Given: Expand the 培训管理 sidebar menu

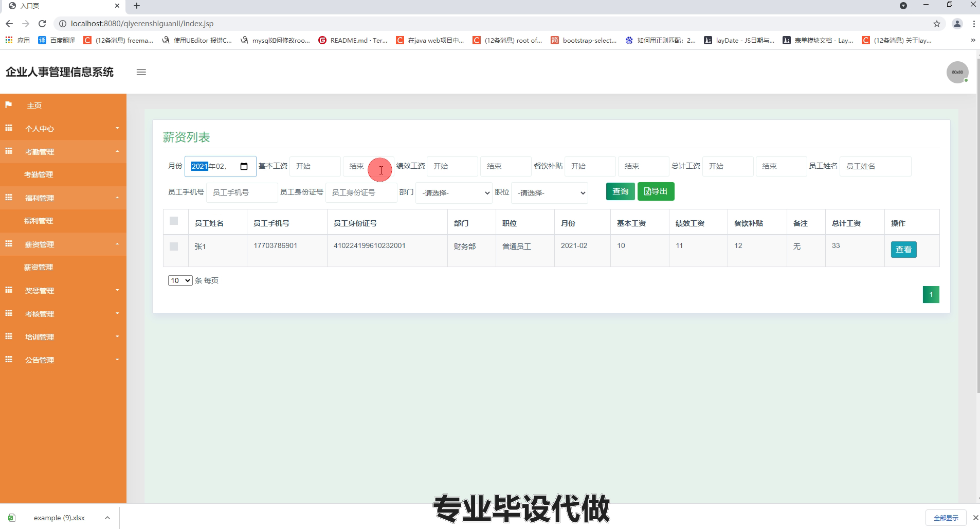Looking at the screenshot, I should click(63, 337).
